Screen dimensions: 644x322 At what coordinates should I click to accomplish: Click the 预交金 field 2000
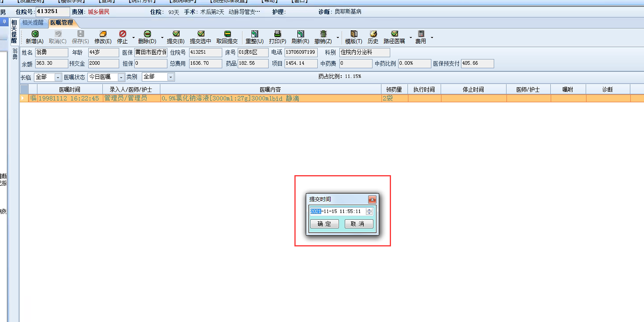(103, 63)
